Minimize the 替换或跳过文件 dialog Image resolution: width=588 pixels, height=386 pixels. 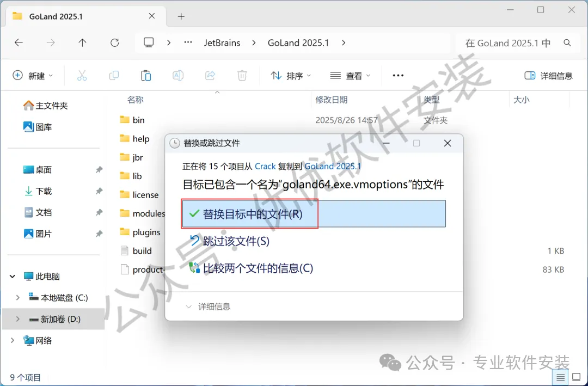(x=386, y=143)
